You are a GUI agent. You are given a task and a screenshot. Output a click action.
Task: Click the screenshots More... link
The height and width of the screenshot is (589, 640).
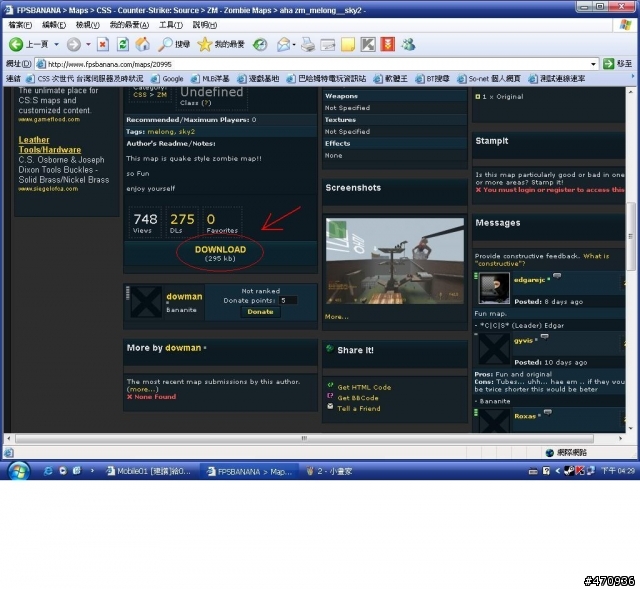click(337, 317)
